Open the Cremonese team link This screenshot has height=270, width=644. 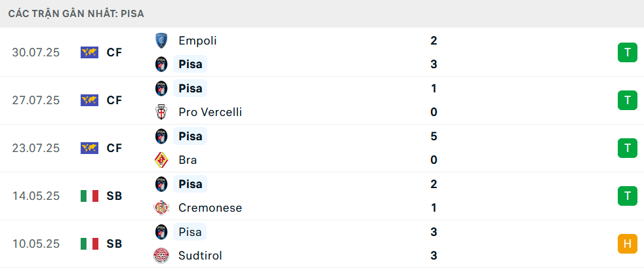coord(211,208)
